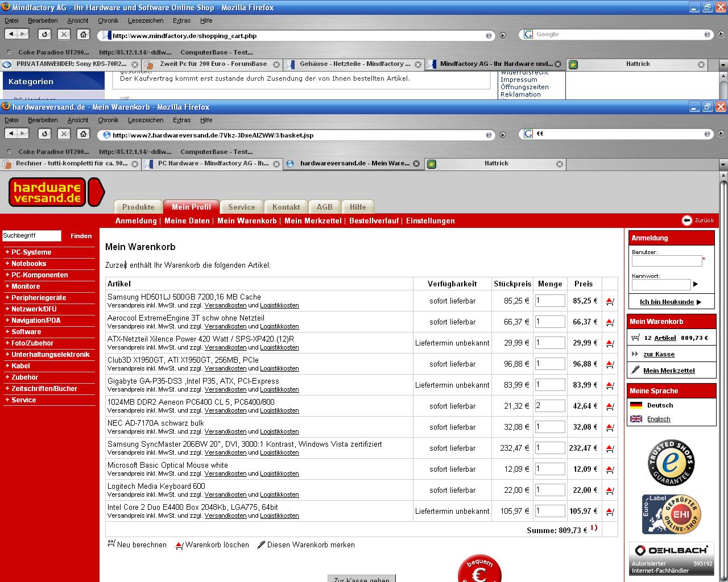Click the hardwareversand page vertical scrollbar
Screen dimensions: 728x582
[x=723, y=375]
